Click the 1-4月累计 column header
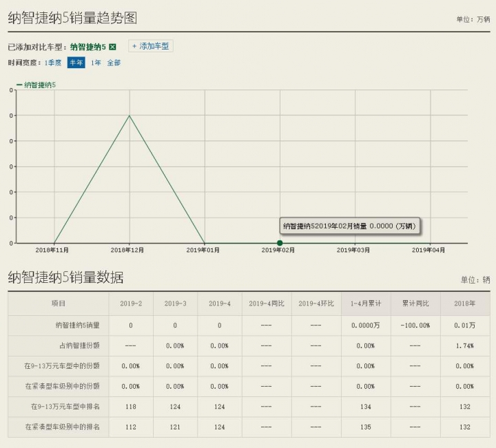496x448 pixels. pyautogui.click(x=366, y=303)
